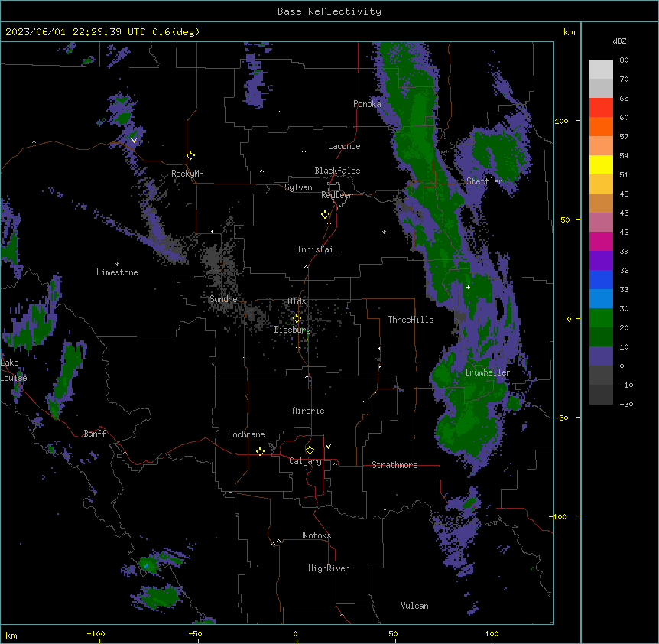Click the -30 value in the dBZ legend
Image resolution: width=659 pixels, height=644 pixels.
(x=626, y=404)
